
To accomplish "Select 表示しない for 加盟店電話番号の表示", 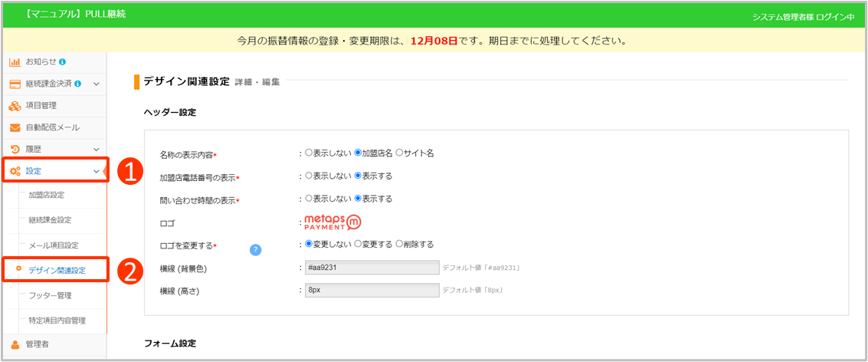I will coord(308,176).
